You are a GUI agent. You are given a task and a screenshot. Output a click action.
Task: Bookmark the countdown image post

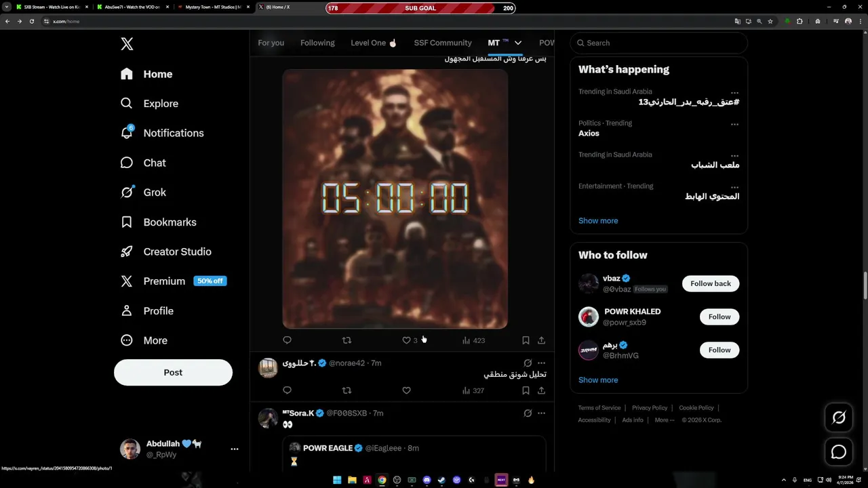coord(526,340)
